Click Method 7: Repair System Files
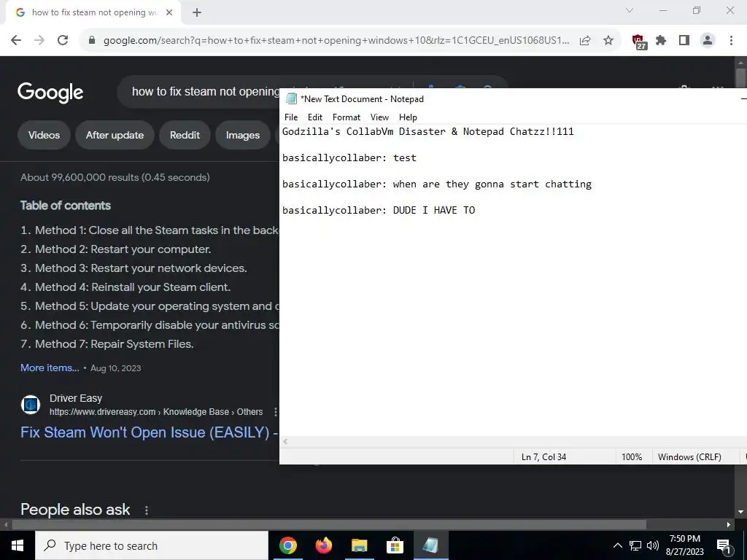The height and width of the screenshot is (560, 747). tap(115, 344)
